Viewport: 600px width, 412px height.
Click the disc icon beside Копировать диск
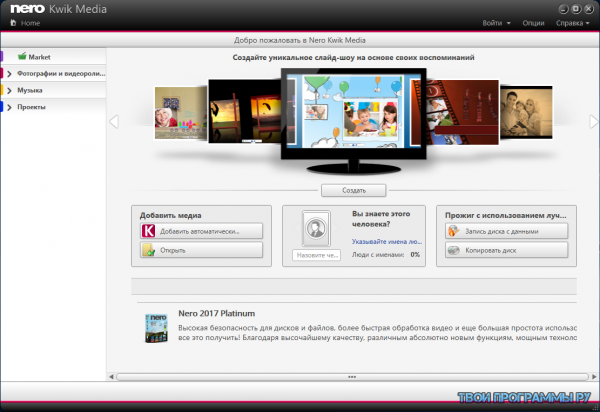(x=453, y=250)
